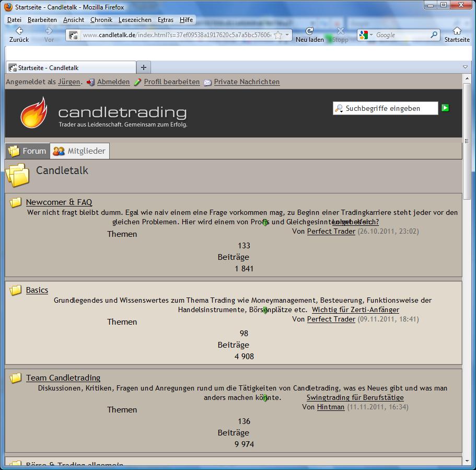The image size is (476, 470).
Task: Click the pencil icon beside Profil bearbeiten
Action: click(137, 82)
